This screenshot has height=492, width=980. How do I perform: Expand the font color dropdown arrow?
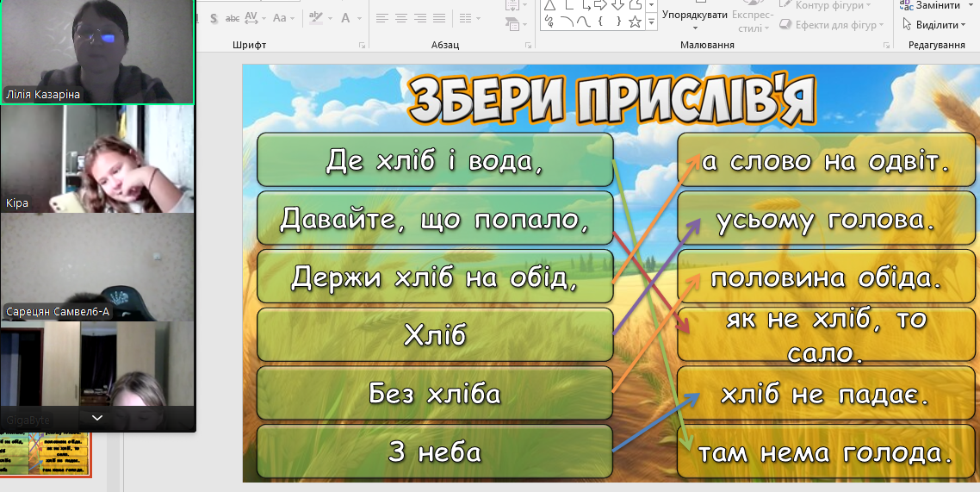(359, 19)
